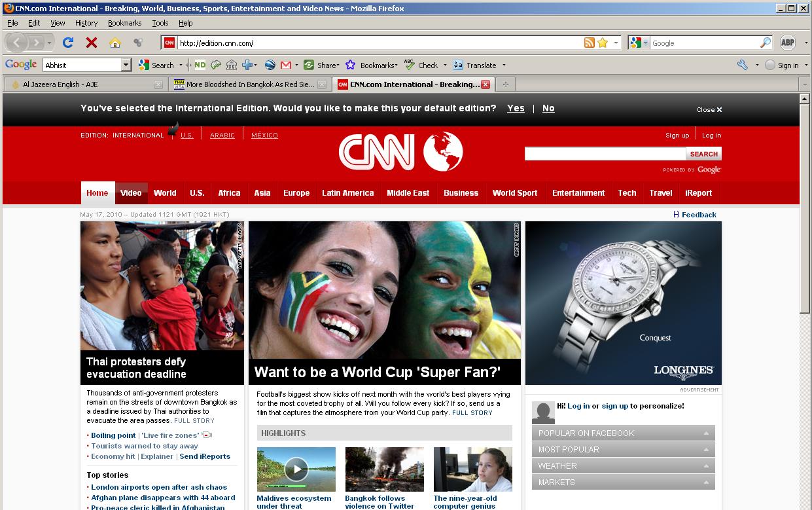Click Yes to set default edition
This screenshot has width=812, height=510.
point(516,108)
